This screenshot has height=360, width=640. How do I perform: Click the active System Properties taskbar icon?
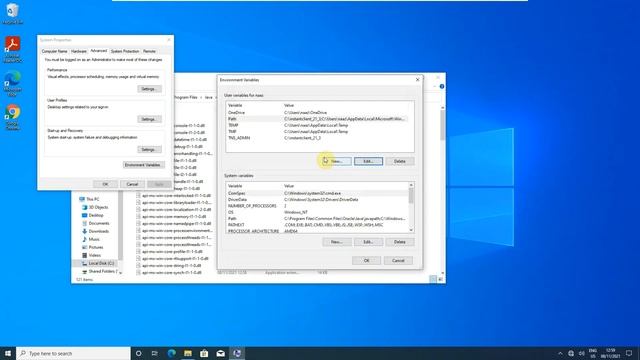click(x=237, y=353)
